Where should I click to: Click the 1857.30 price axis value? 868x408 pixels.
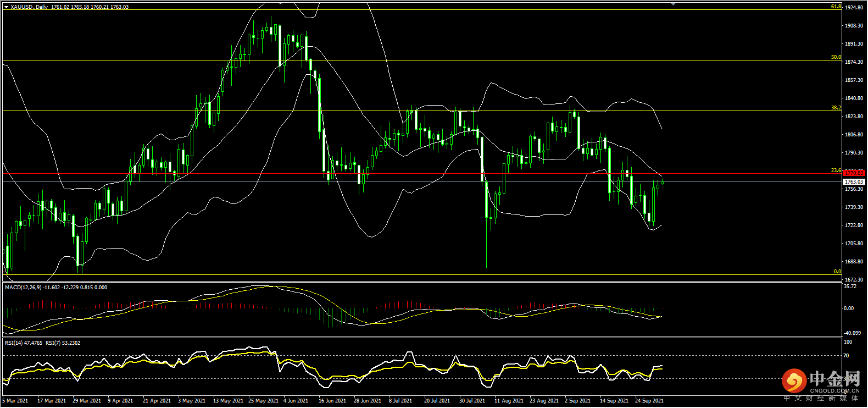pos(854,80)
